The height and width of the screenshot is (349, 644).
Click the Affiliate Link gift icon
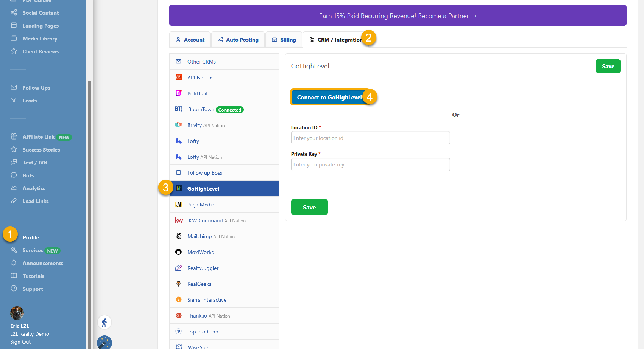point(14,136)
